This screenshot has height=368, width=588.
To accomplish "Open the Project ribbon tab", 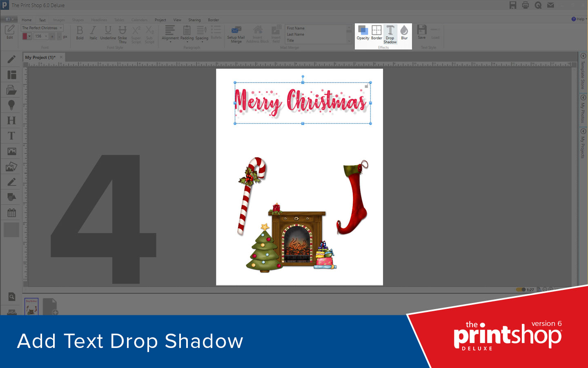I will tap(160, 20).
